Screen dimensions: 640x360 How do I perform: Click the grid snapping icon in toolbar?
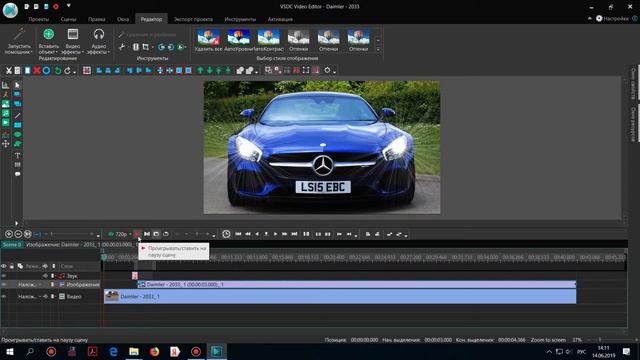(x=87, y=71)
